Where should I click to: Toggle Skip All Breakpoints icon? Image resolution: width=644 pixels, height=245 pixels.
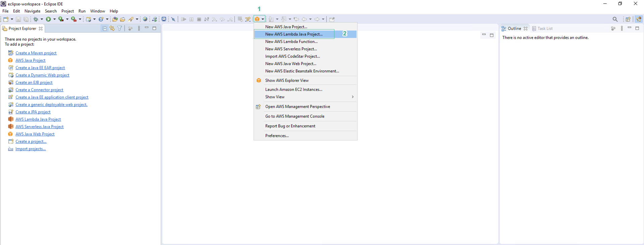coord(173,19)
